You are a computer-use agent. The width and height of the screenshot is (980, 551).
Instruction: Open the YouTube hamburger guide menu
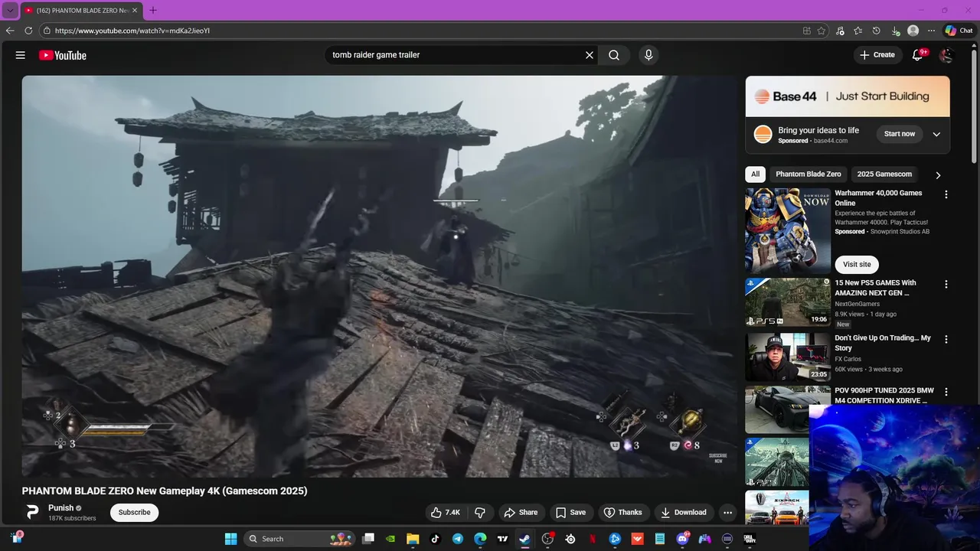(21, 55)
